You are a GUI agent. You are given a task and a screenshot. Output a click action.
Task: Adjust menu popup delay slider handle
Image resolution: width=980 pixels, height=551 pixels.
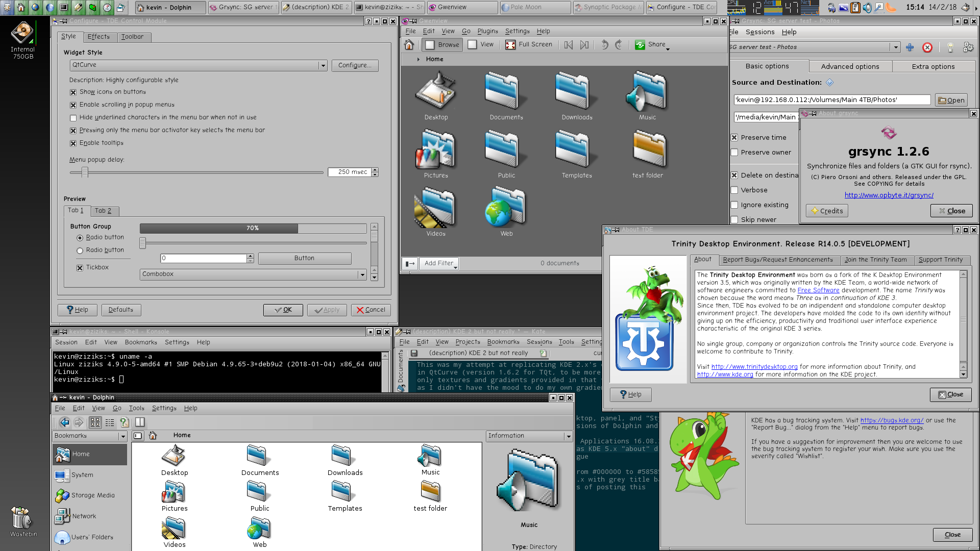pyautogui.click(x=85, y=172)
